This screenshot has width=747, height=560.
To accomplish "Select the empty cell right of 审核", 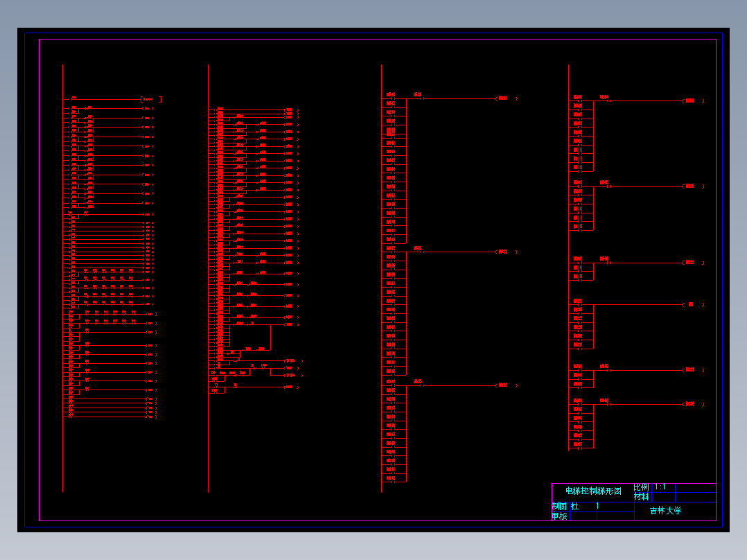I will 583,516.
